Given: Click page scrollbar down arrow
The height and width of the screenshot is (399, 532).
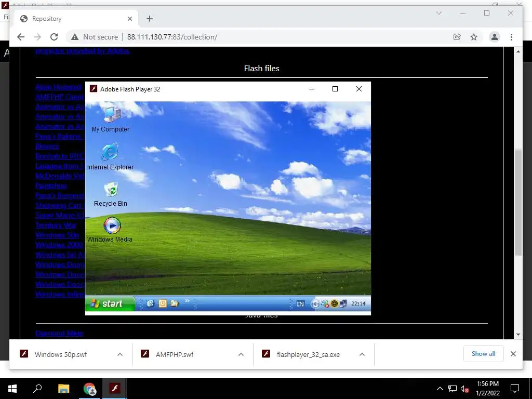Looking at the screenshot, I should tap(518, 335).
